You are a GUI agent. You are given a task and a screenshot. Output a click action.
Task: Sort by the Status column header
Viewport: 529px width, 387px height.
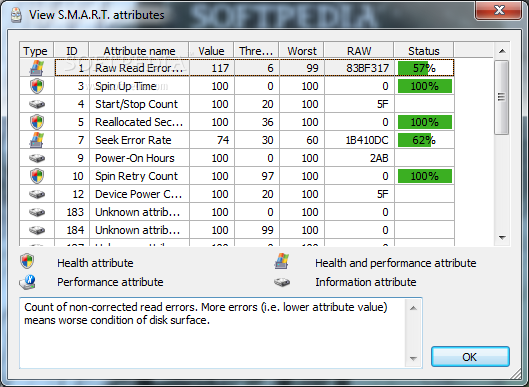click(x=424, y=51)
